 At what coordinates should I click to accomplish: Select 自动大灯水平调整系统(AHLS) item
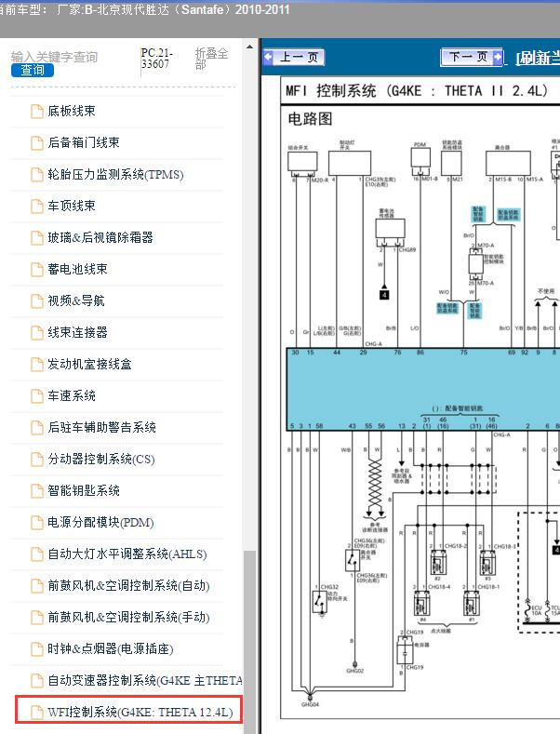click(x=127, y=554)
